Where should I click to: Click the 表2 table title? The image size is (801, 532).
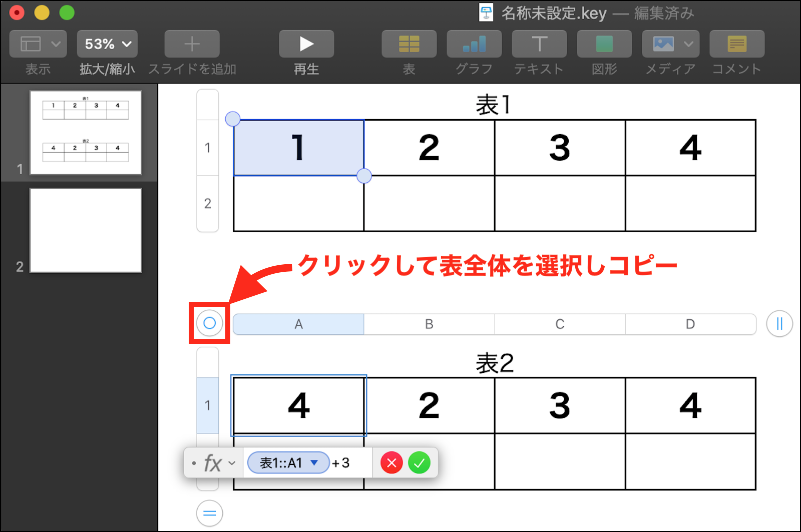(x=495, y=363)
